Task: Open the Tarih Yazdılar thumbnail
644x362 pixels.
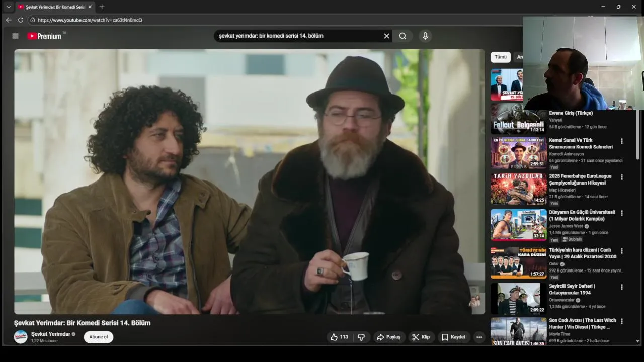Action: point(518,189)
